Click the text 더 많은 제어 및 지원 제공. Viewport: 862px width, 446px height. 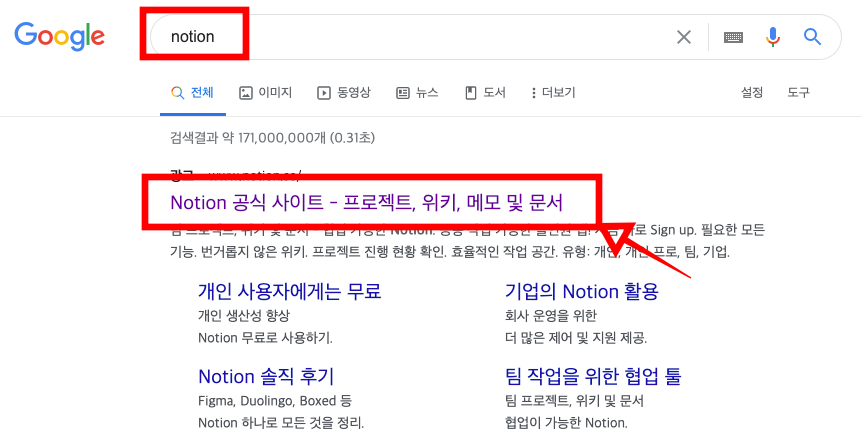tap(576, 337)
